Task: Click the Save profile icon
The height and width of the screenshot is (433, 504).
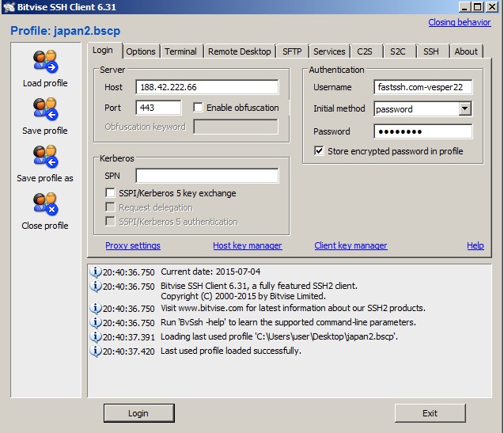Action: (45, 109)
